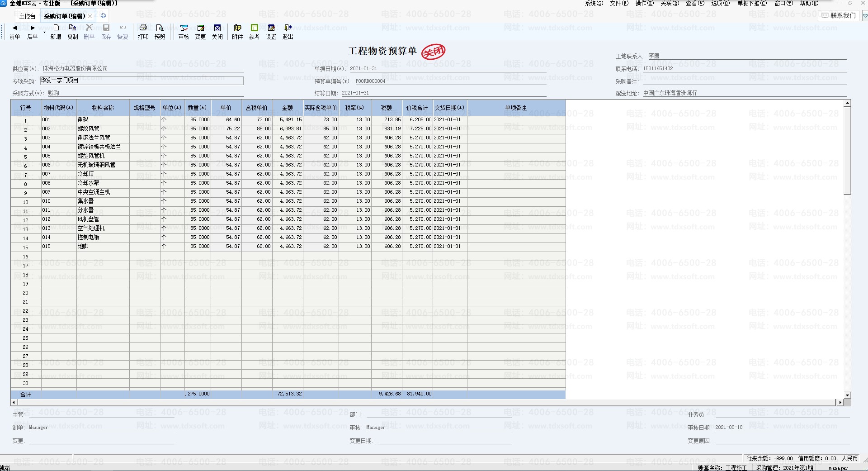This screenshot has width=868, height=471.
Task: Click the 新增 new document icon
Action: click(x=56, y=32)
